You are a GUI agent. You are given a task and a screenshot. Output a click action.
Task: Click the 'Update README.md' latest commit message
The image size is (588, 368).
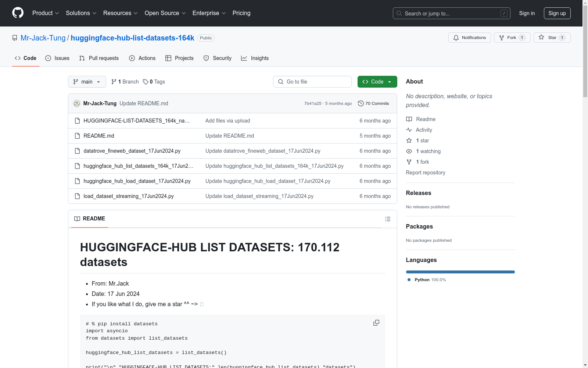pos(144,103)
